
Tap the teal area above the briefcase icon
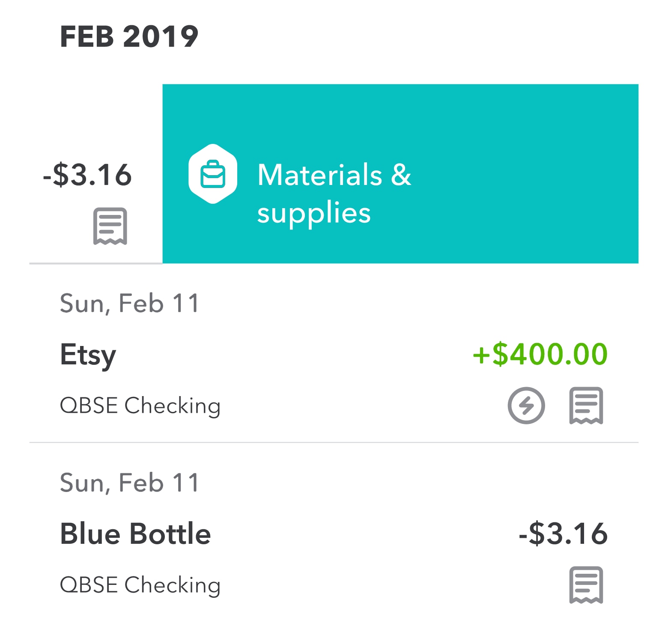[x=213, y=113]
